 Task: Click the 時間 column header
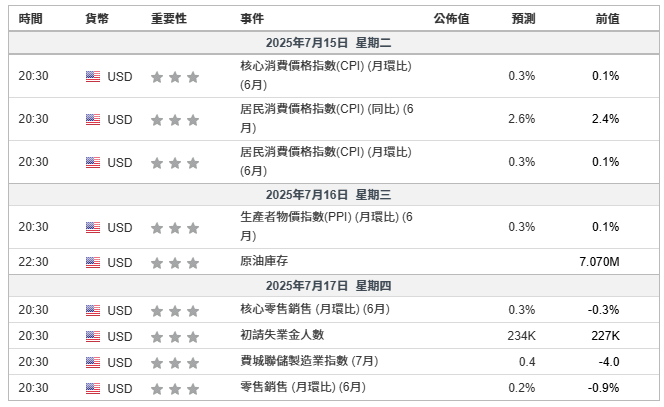(x=31, y=19)
